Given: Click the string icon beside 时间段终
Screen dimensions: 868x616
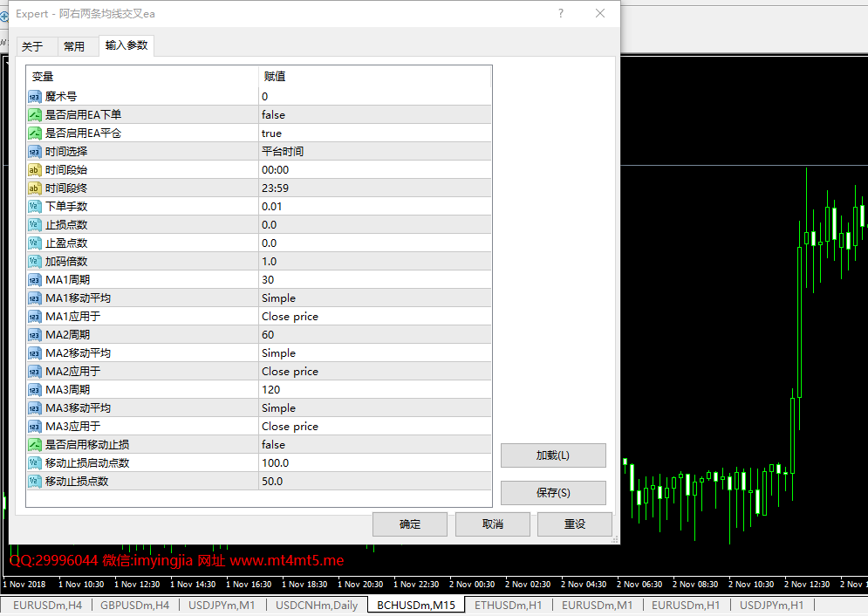Looking at the screenshot, I should [x=34, y=188].
